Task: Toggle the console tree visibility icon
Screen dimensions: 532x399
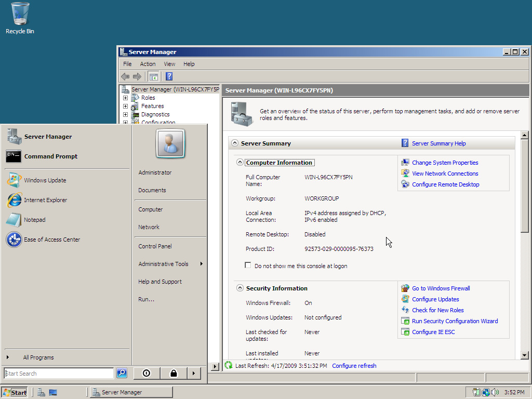Action: coord(154,76)
